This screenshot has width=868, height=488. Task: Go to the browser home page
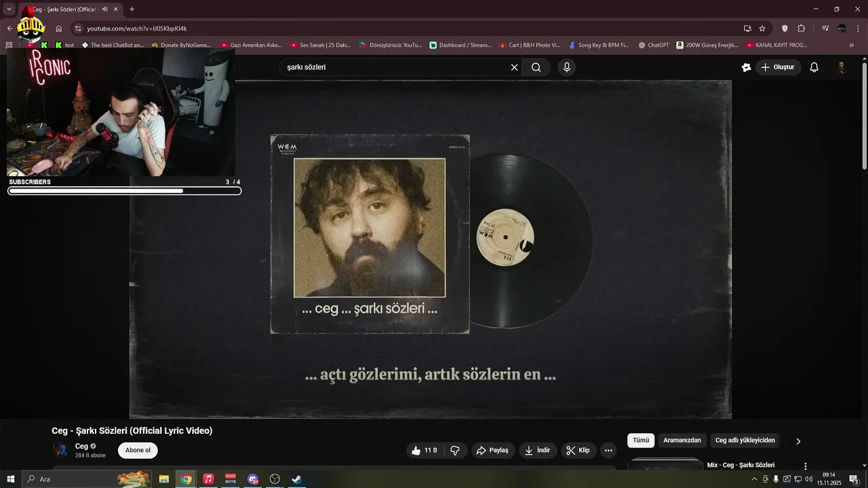coord(59,28)
